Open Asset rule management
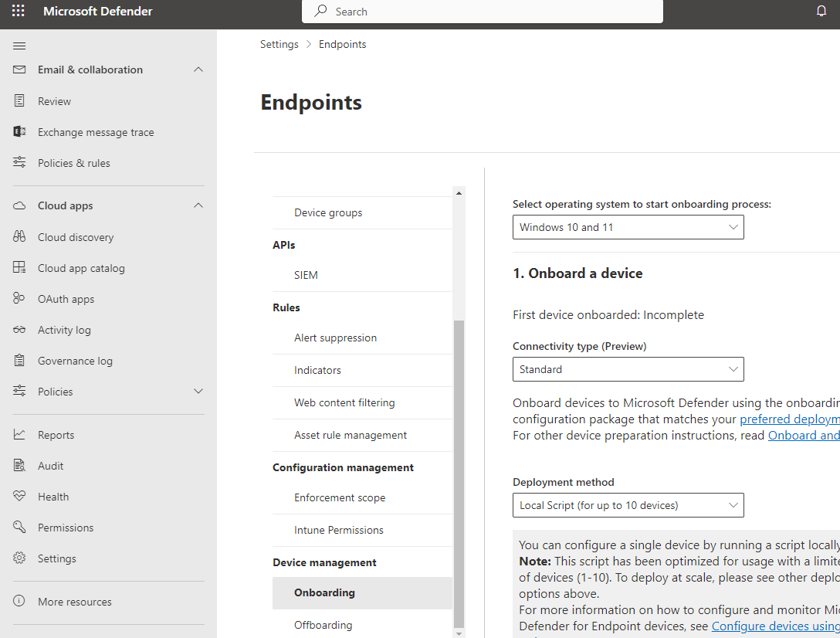Screen dimensions: 840x638 [362, 436]
